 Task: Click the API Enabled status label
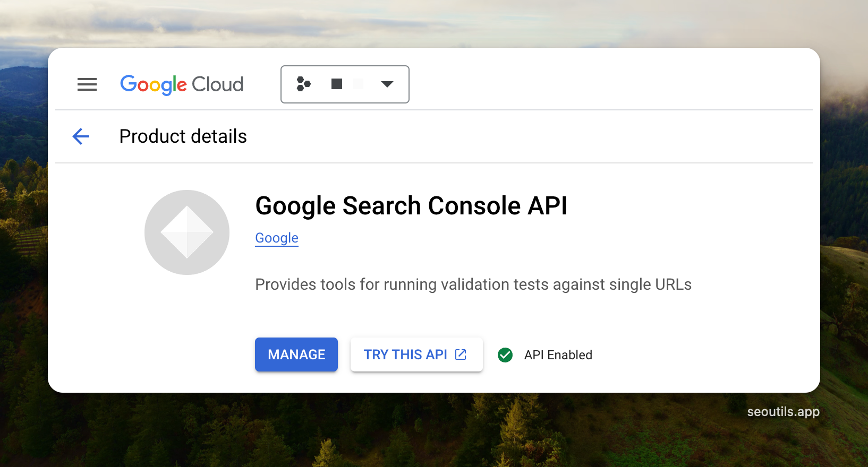point(558,355)
